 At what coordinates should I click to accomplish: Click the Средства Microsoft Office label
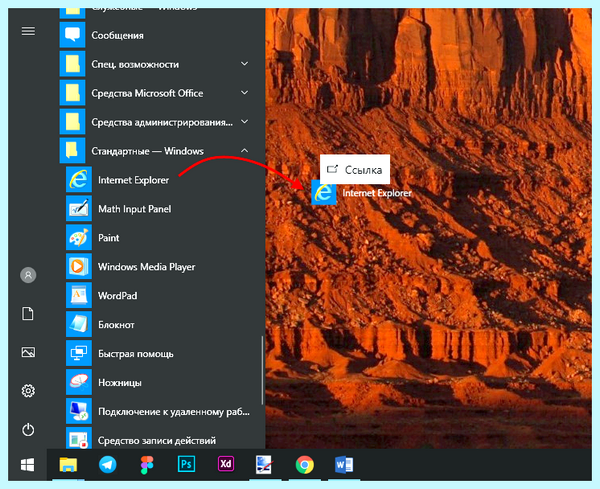(x=147, y=93)
